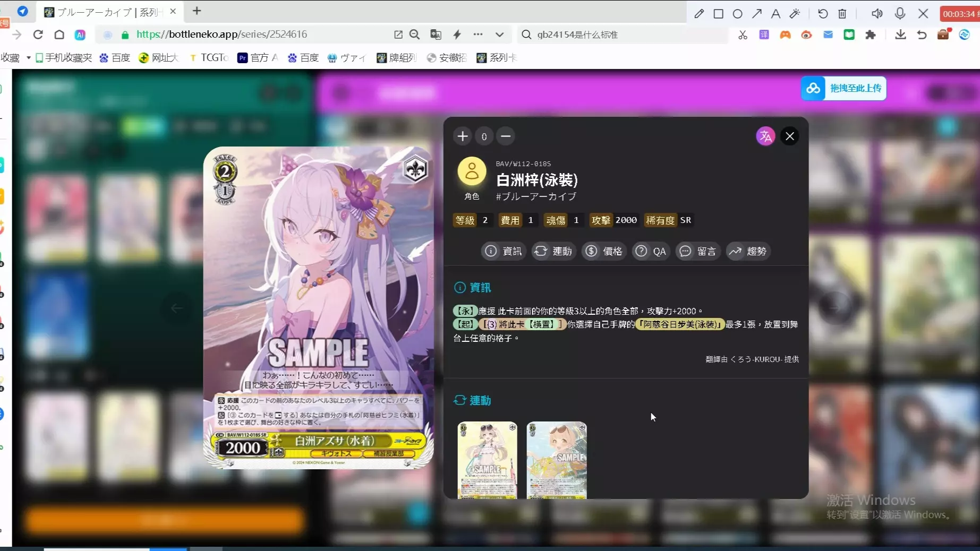The width and height of the screenshot is (980, 551).
Task: Open the ヴァイ bookmark
Action: pyautogui.click(x=347, y=57)
